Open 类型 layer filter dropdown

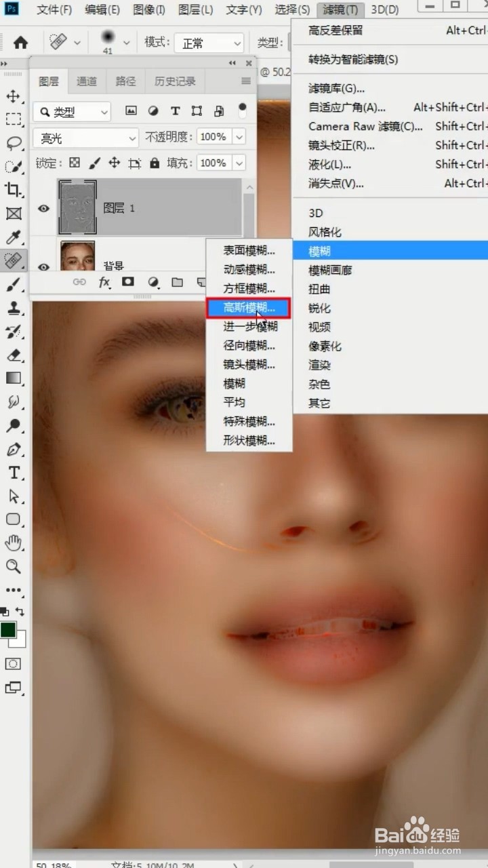tap(72, 112)
